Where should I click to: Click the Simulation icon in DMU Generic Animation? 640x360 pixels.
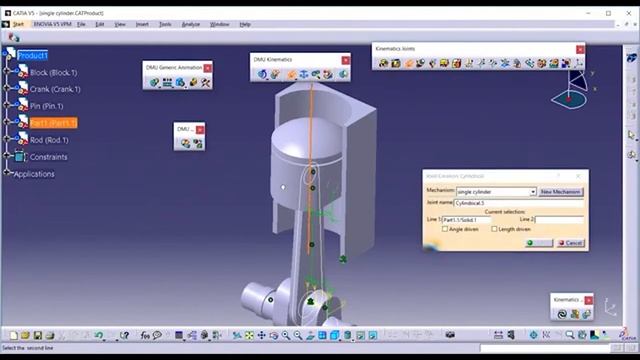click(x=154, y=82)
